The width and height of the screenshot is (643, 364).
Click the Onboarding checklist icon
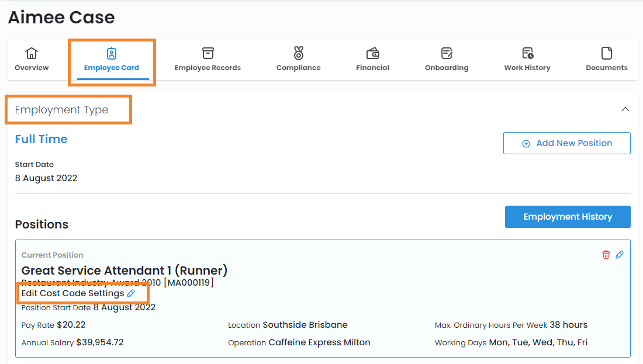447,53
